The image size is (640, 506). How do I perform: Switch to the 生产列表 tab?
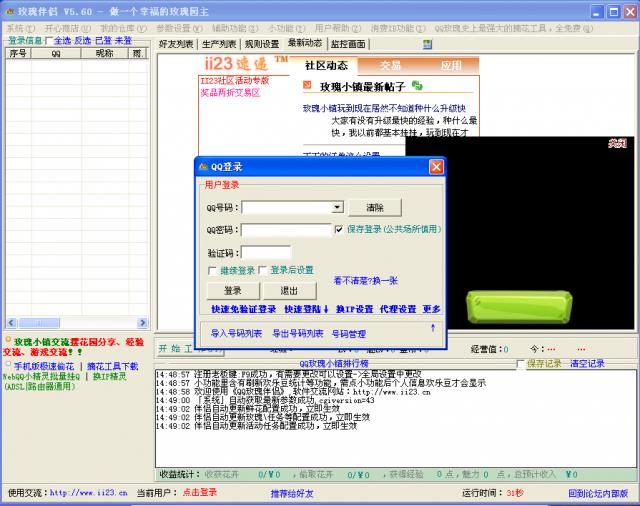click(219, 44)
